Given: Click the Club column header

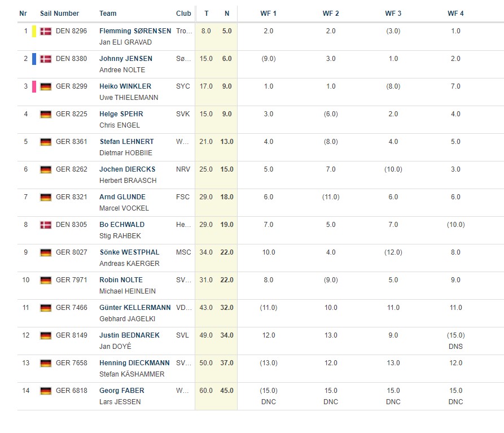Looking at the screenshot, I should click(183, 14).
